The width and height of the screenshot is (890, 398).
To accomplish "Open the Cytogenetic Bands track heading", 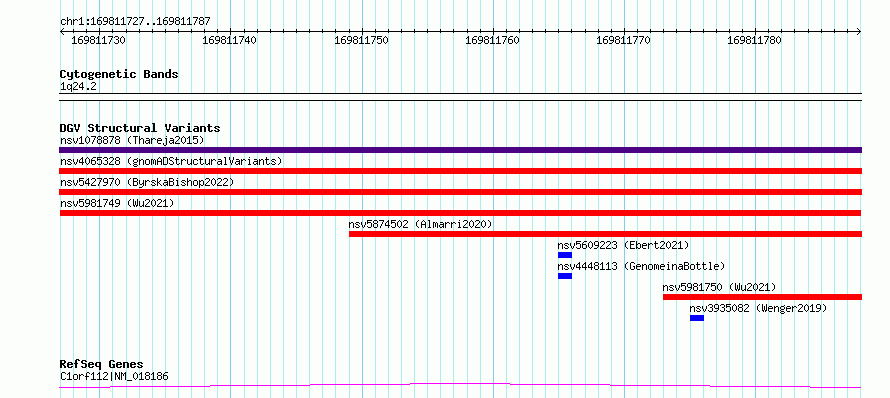I will coord(119,74).
